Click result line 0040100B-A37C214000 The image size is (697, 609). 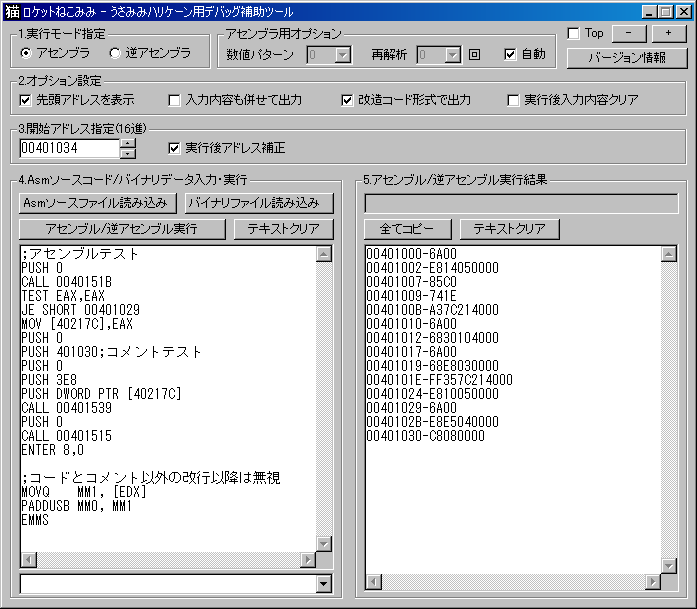pos(433,310)
